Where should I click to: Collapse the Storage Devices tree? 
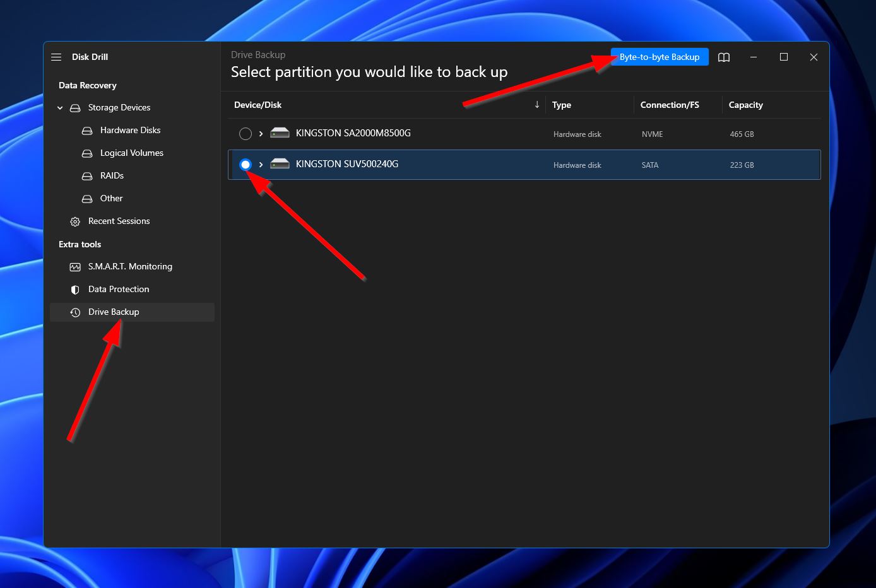(x=60, y=108)
